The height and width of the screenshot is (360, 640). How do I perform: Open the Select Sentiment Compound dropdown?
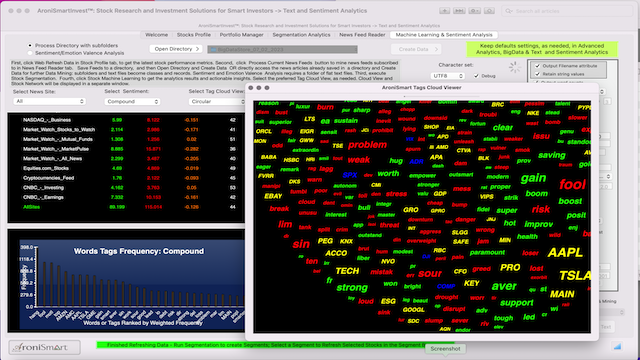coord(132,101)
